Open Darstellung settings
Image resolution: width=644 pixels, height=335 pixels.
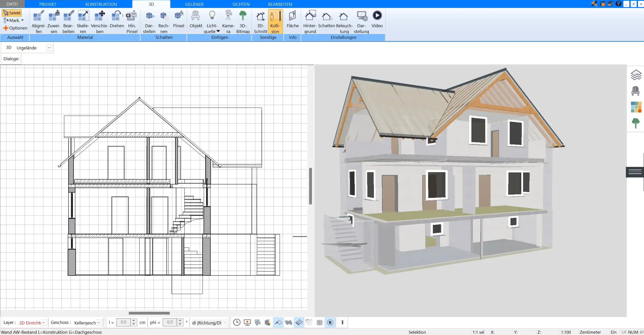pyautogui.click(x=361, y=22)
